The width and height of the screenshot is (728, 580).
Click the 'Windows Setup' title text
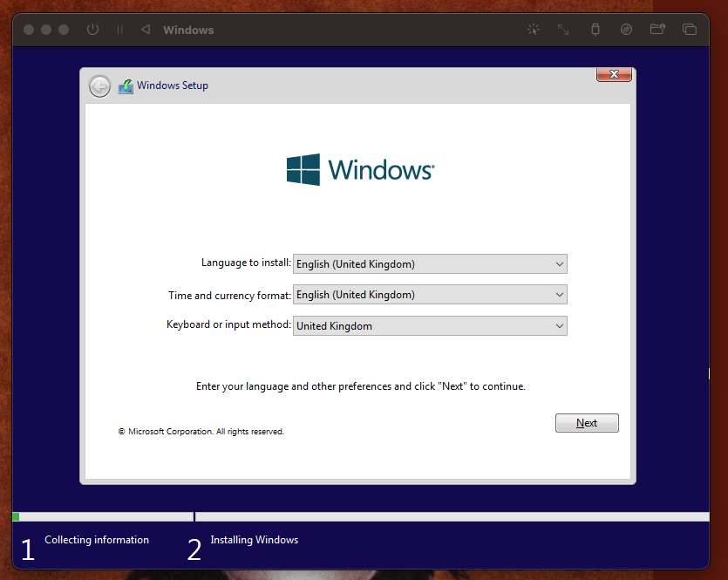point(173,85)
